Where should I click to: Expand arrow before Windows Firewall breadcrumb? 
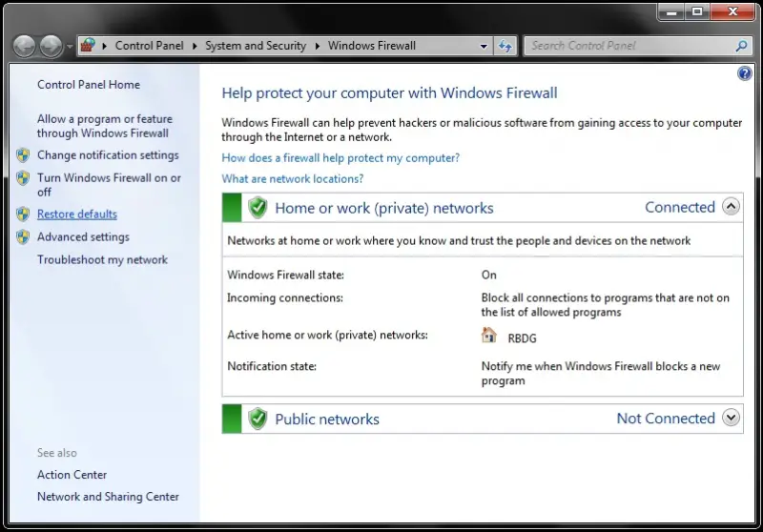(x=318, y=46)
